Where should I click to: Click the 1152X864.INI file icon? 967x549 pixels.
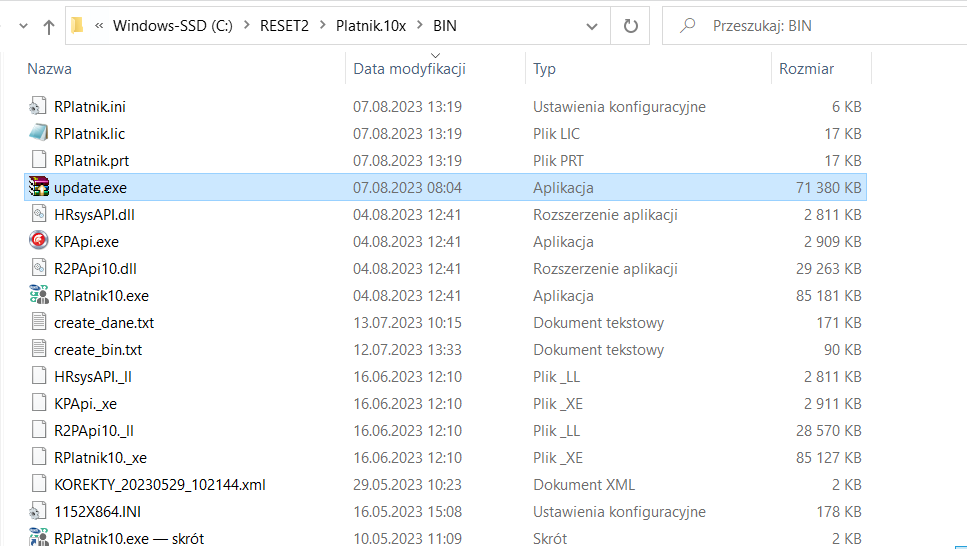pyautogui.click(x=38, y=511)
